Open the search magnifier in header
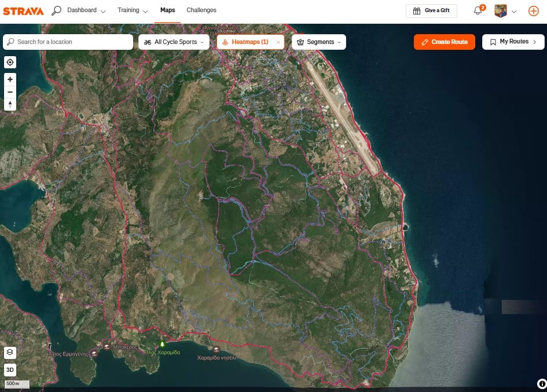Image resolution: width=547 pixels, height=392 pixels. (x=56, y=10)
